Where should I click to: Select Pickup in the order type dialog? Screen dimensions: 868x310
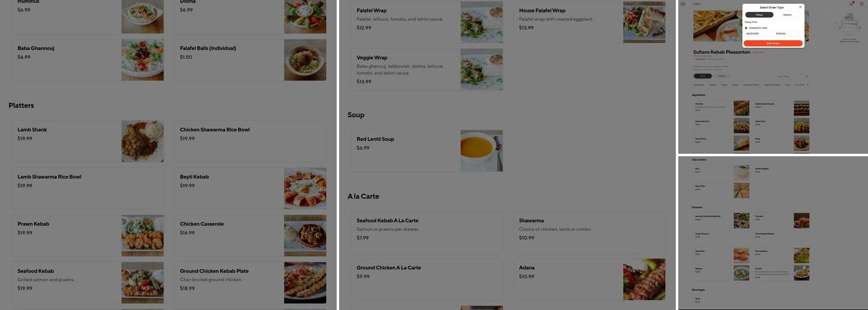click(x=759, y=15)
